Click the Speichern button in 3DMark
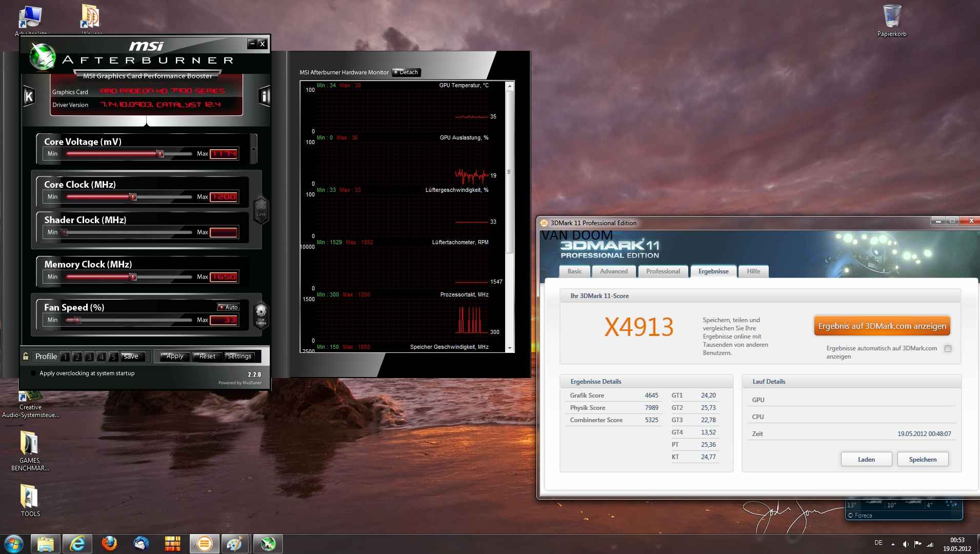 click(x=923, y=459)
